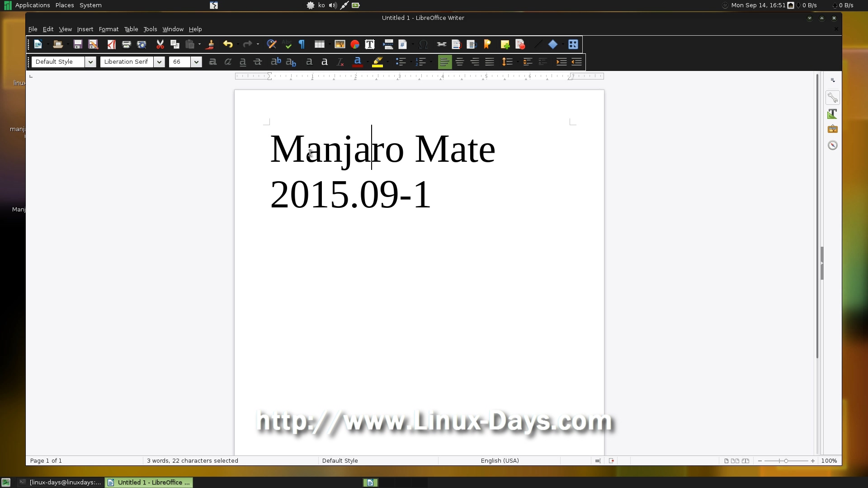Insert basic diamond shape
Image resolution: width=868 pixels, height=488 pixels.
553,44
